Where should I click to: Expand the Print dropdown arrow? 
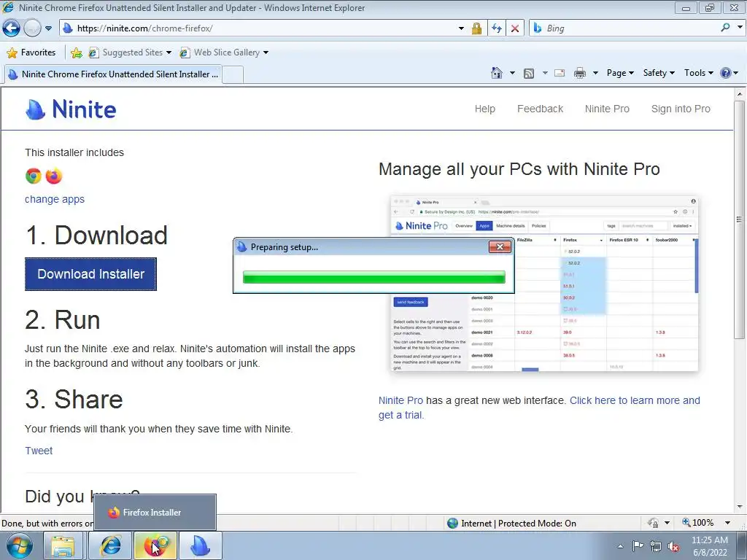595,73
